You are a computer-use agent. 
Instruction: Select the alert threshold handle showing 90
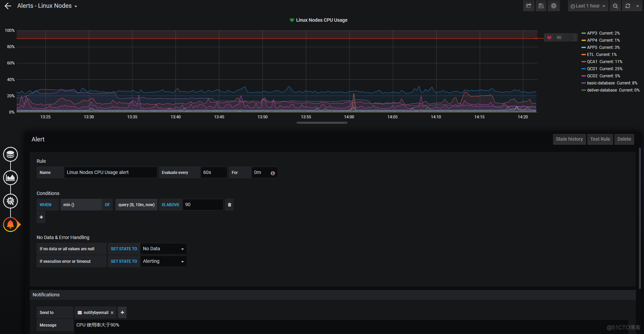(x=560, y=38)
